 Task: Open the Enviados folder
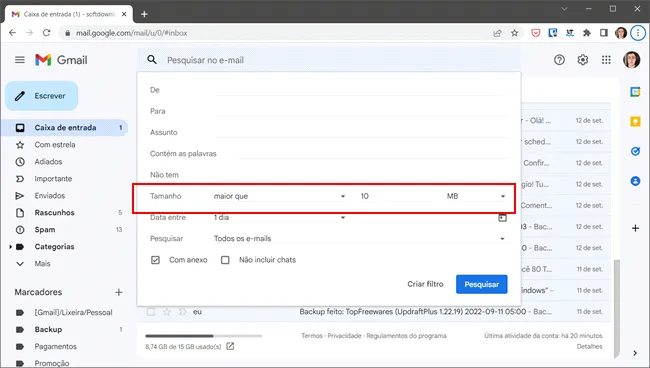point(50,196)
